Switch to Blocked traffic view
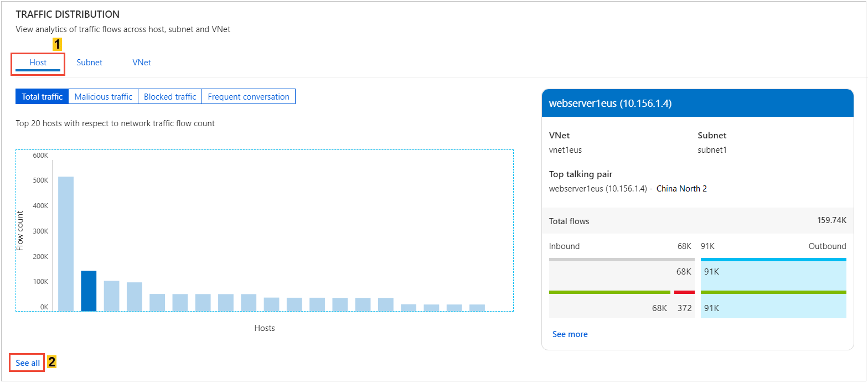 pos(170,96)
